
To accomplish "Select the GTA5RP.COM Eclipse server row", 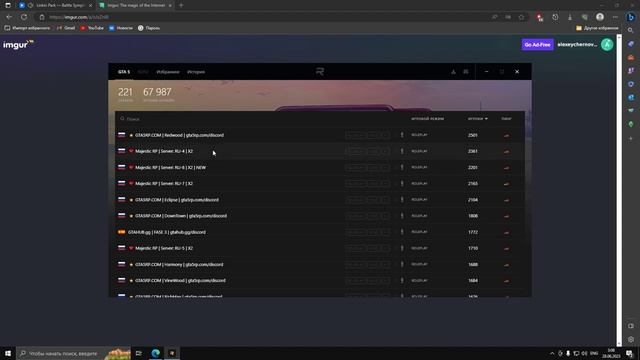I will [320, 200].
